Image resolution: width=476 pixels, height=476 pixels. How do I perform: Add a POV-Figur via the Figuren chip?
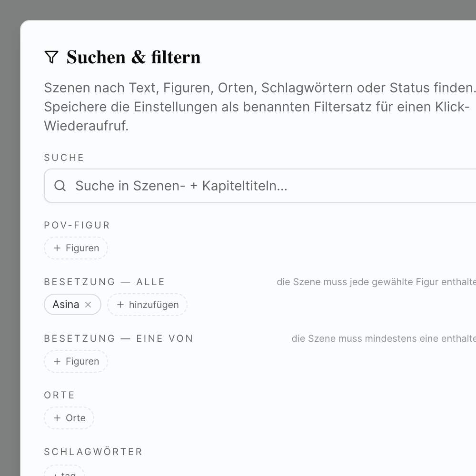pyautogui.click(x=76, y=248)
